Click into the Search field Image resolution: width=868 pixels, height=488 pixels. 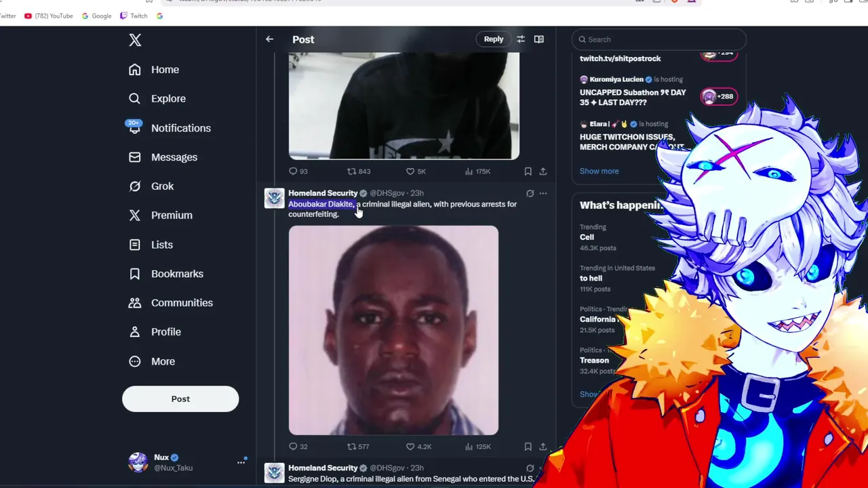(659, 39)
